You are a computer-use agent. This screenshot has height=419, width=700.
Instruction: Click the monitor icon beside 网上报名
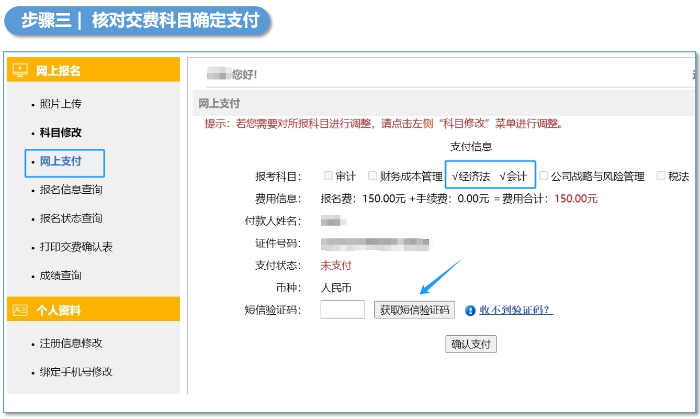(20, 70)
